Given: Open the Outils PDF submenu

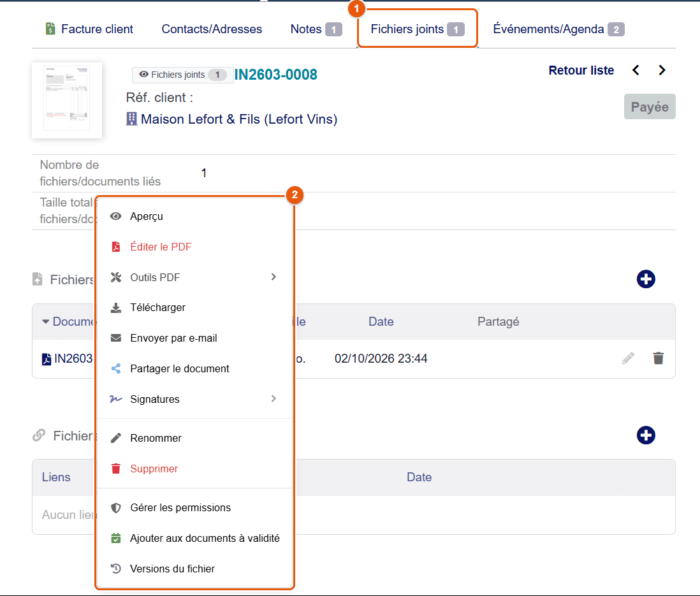Looking at the screenshot, I should (x=194, y=277).
